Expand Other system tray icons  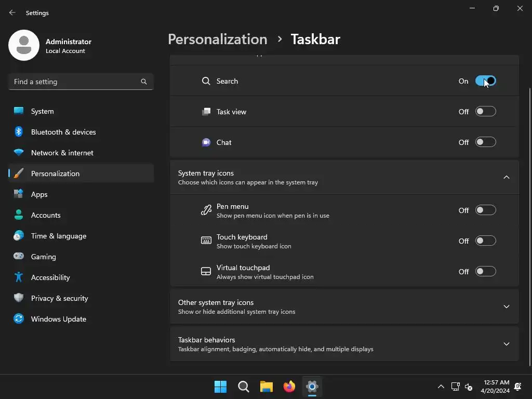tap(507, 307)
